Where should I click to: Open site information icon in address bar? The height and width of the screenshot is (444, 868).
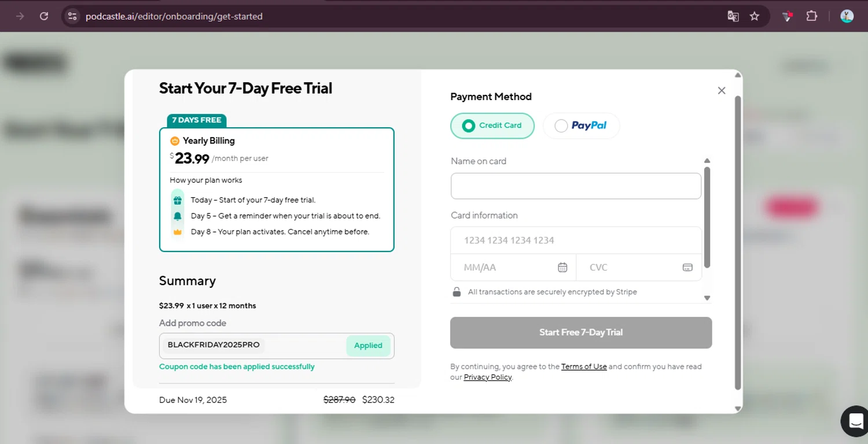[72, 16]
